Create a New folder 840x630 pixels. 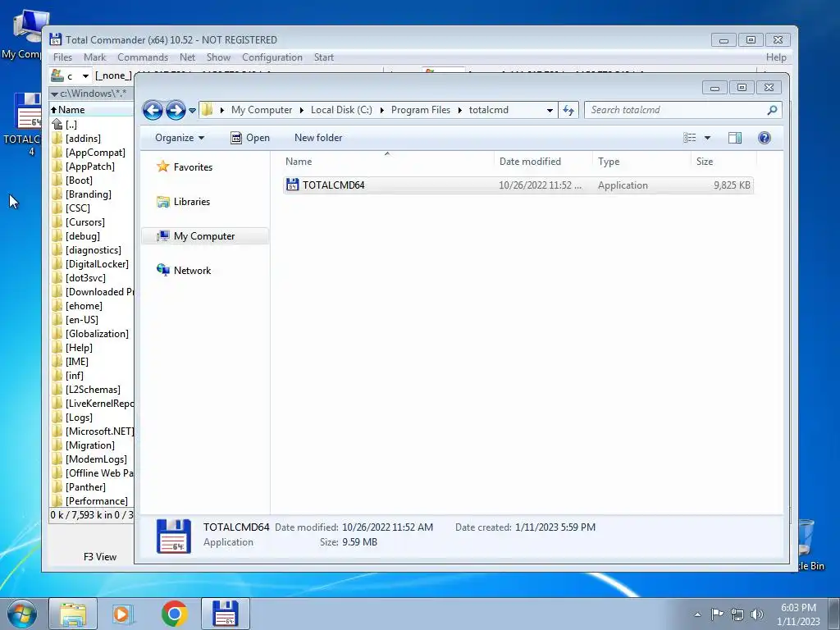coord(318,138)
